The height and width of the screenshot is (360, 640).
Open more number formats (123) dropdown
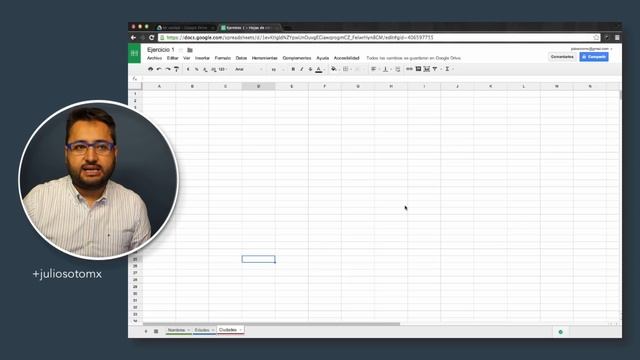coord(222,69)
